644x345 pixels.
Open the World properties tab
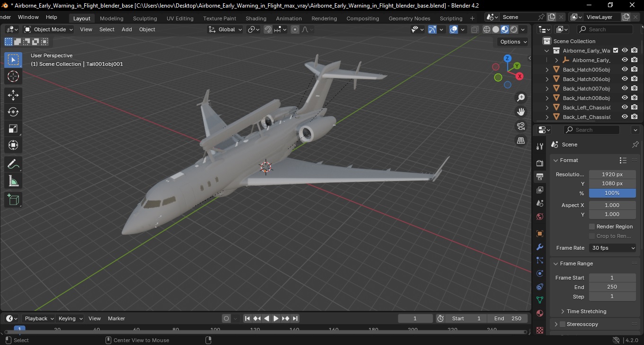click(540, 217)
